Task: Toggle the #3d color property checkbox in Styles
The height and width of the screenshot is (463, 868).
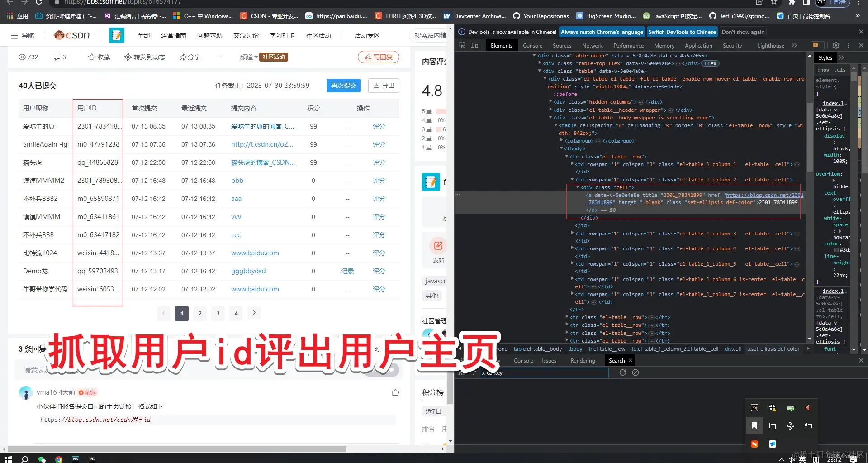Action: click(836, 250)
